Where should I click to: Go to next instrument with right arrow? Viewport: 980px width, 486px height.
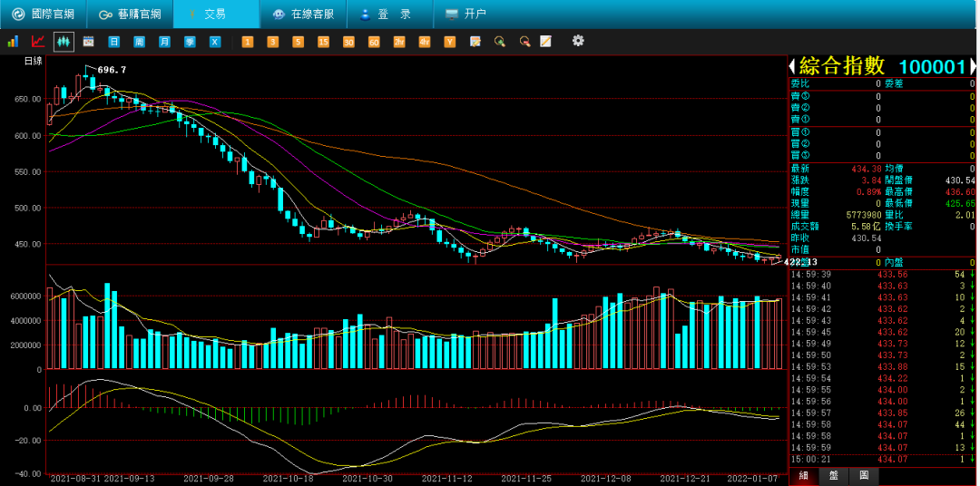point(972,66)
